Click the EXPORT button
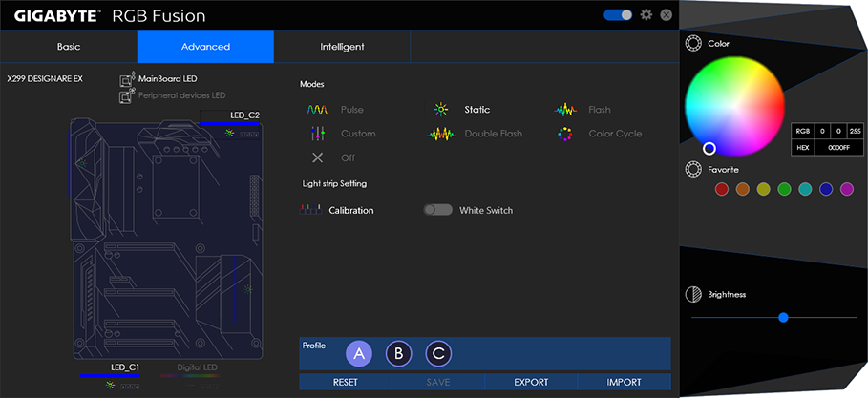868x398 pixels. (531, 382)
